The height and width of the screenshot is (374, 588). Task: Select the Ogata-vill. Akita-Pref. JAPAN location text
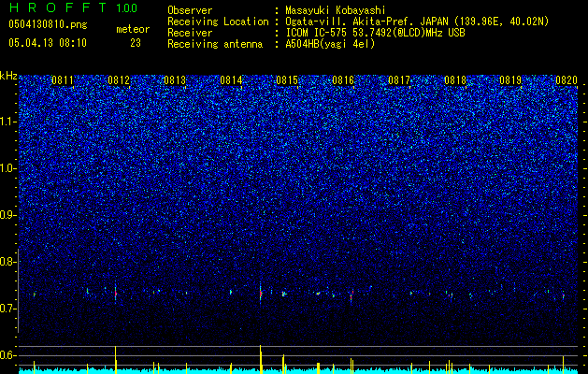(417, 22)
